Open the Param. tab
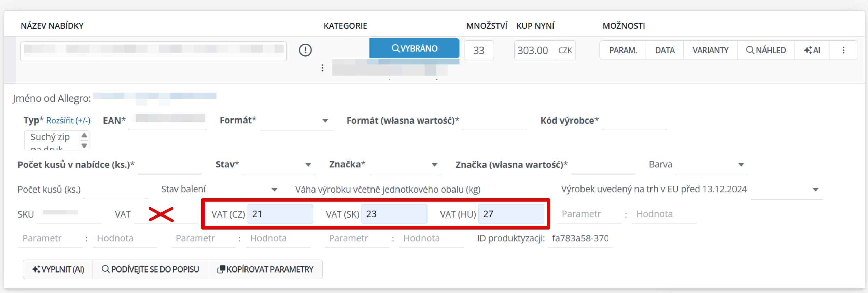 (x=623, y=50)
